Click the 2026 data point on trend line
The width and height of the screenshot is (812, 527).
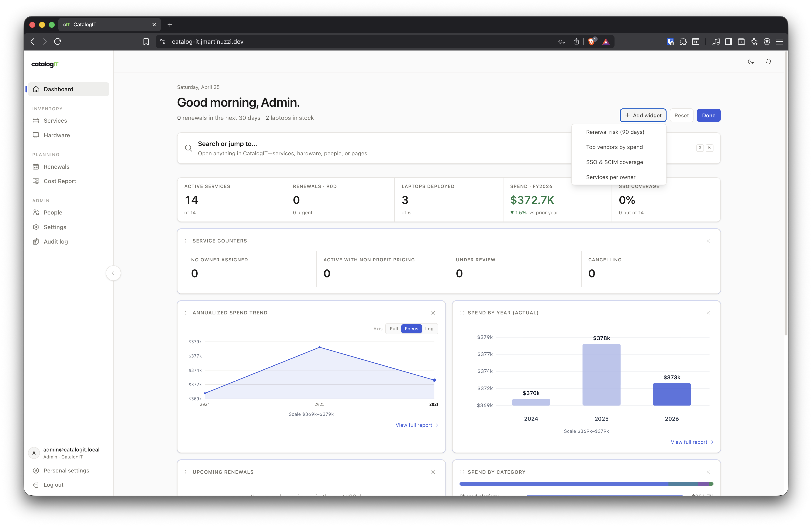coord(434,380)
